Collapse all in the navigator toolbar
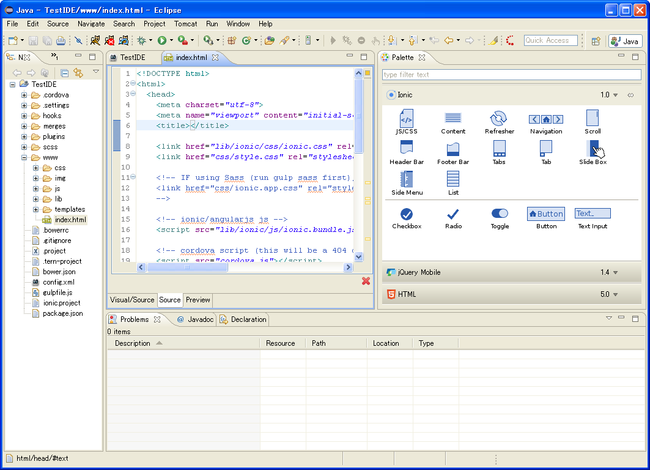The image size is (650, 470). (x=65, y=73)
